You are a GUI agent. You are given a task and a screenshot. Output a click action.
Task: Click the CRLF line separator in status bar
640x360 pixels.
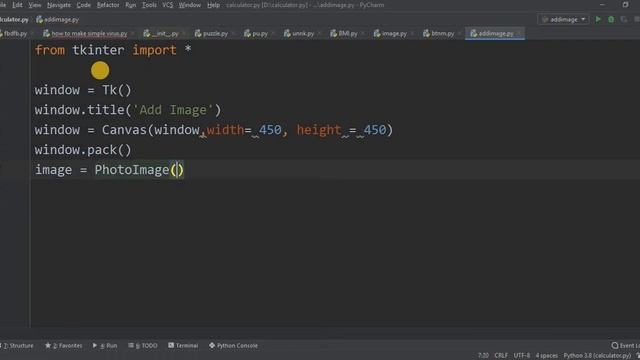(501, 356)
